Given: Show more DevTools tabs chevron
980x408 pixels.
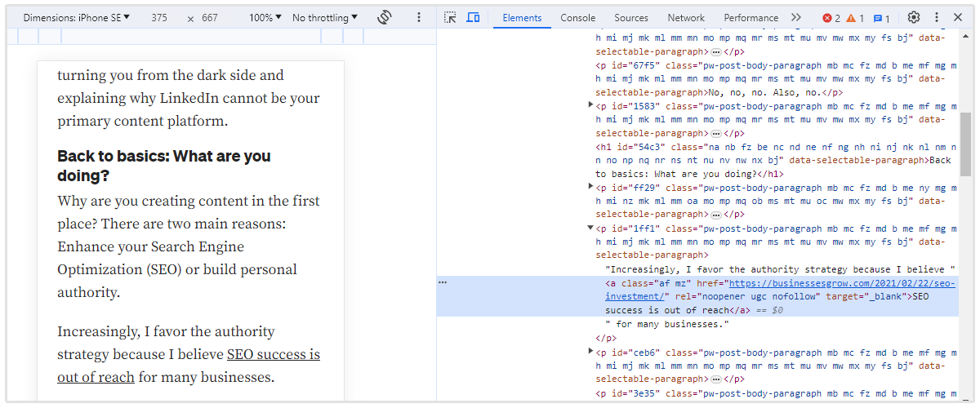Looking at the screenshot, I should click(x=796, y=17).
